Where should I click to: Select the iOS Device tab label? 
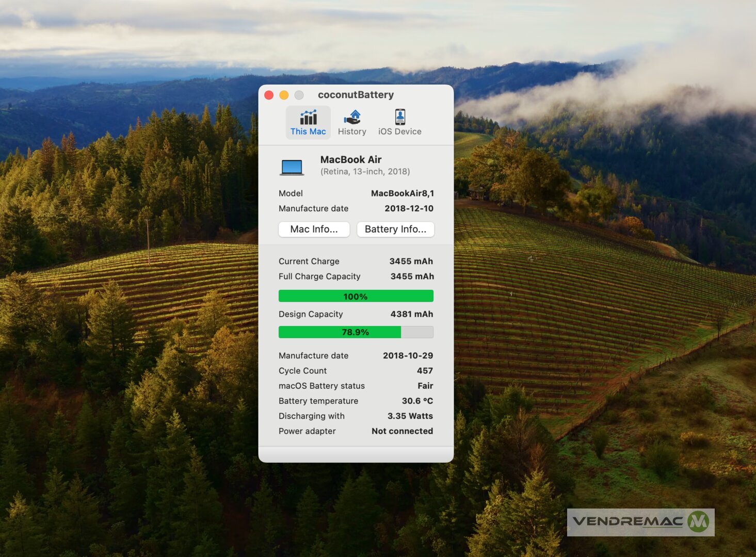point(400,132)
